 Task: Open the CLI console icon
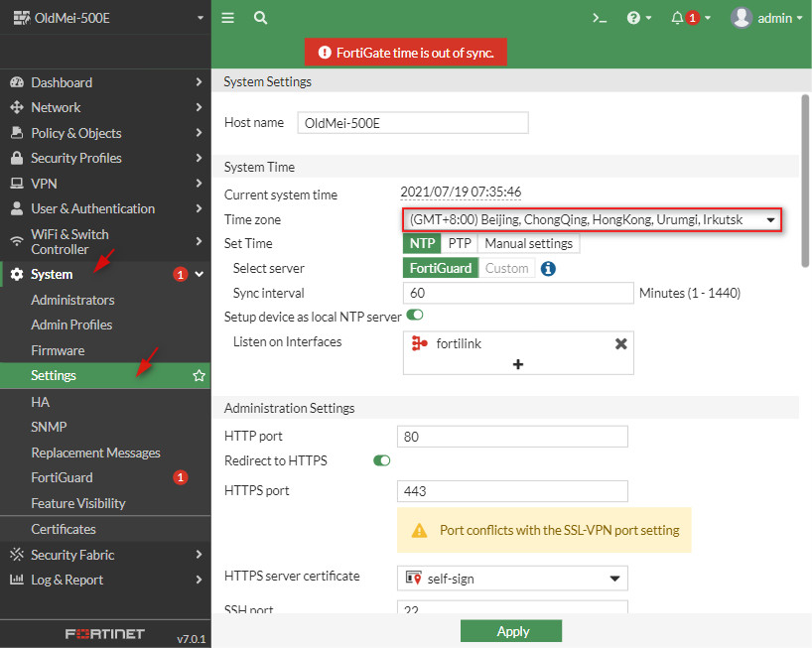coord(600,18)
